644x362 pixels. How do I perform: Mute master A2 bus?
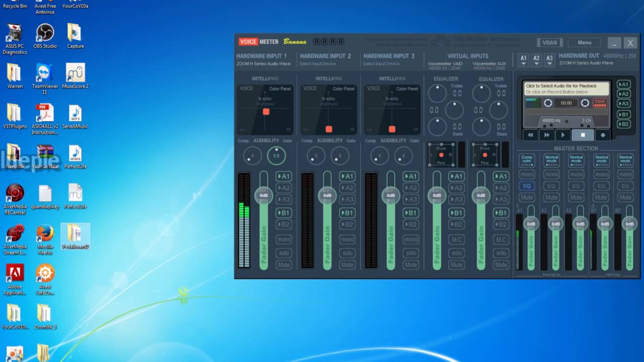point(551,197)
